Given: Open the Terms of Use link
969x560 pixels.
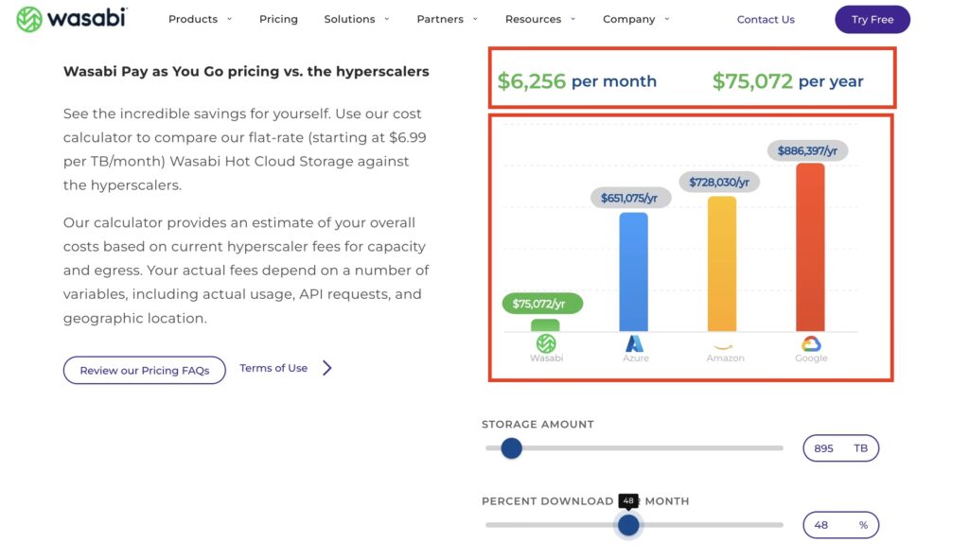Looking at the screenshot, I should click(x=273, y=368).
